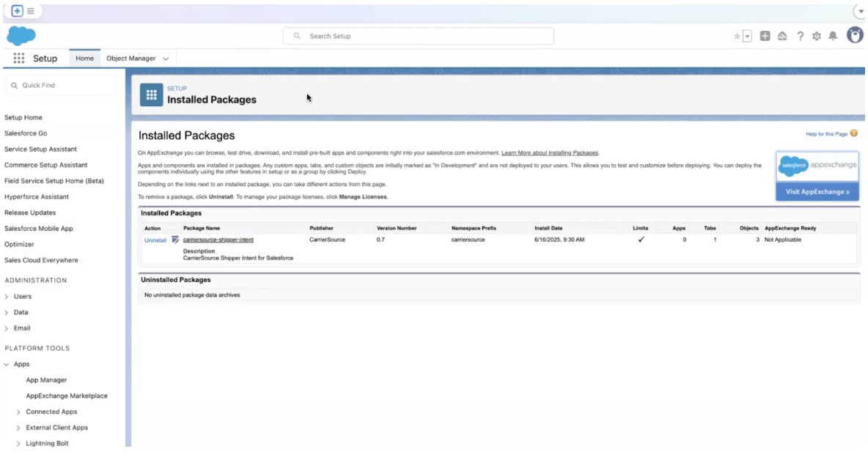The width and height of the screenshot is (868, 460).
Task: Open Sales Cloud Everywhere
Action: pos(42,260)
